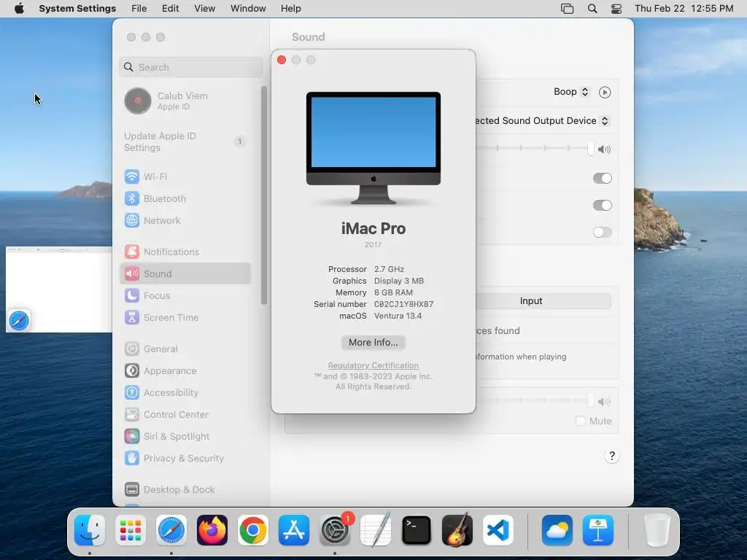Image resolution: width=747 pixels, height=560 pixels.
Task: Open TextEdit from the Dock
Action: [376, 530]
